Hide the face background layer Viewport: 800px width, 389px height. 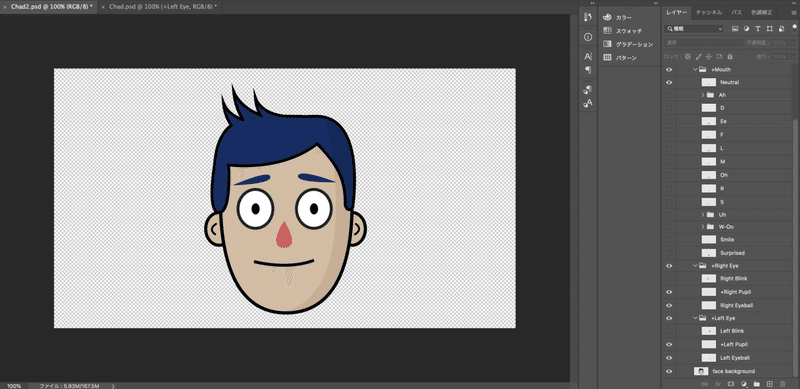click(669, 371)
